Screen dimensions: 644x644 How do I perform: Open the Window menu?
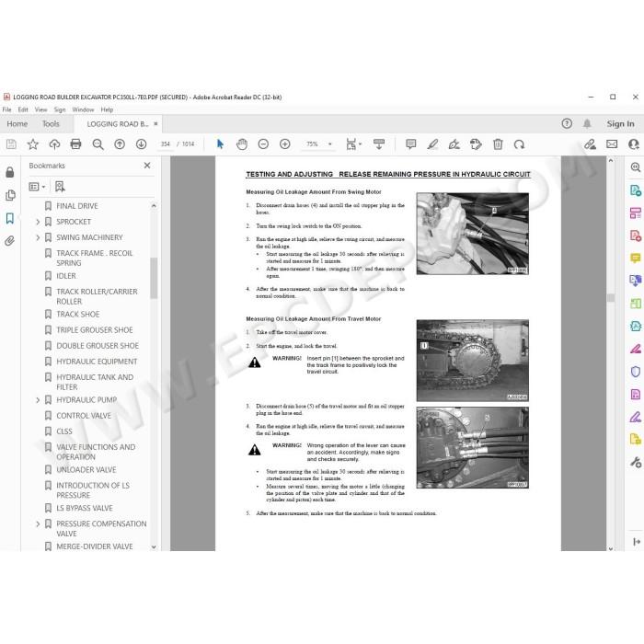[83, 109]
